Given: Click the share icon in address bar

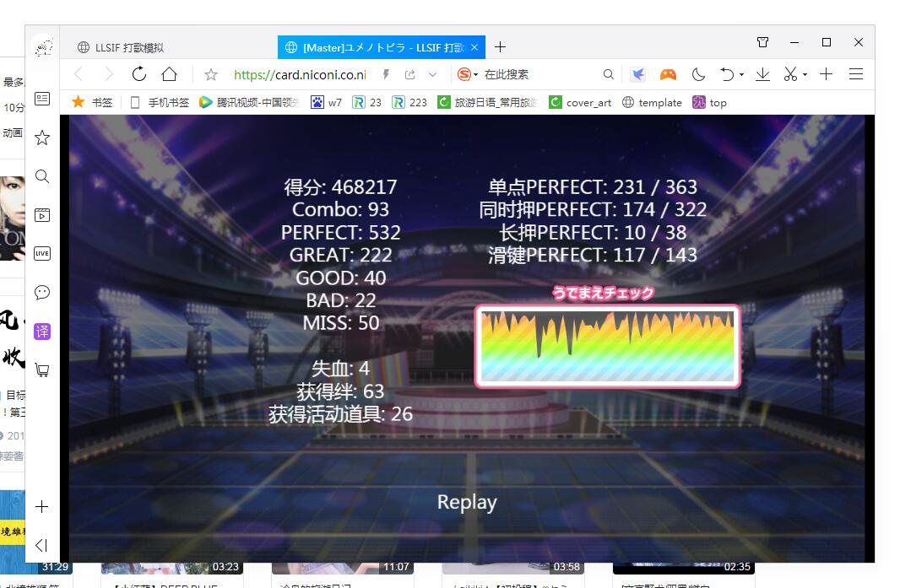Looking at the screenshot, I should tap(409, 74).
